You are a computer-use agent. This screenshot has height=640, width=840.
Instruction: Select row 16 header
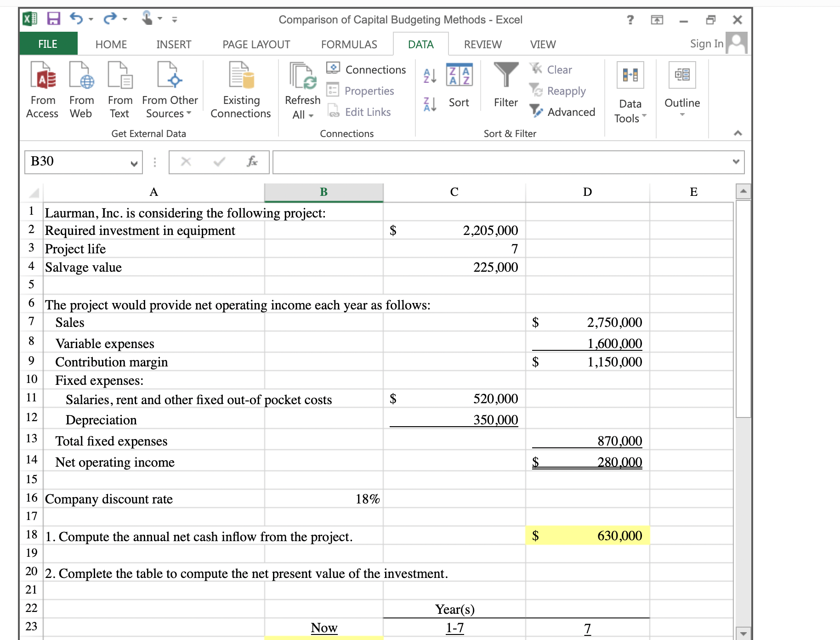point(32,498)
